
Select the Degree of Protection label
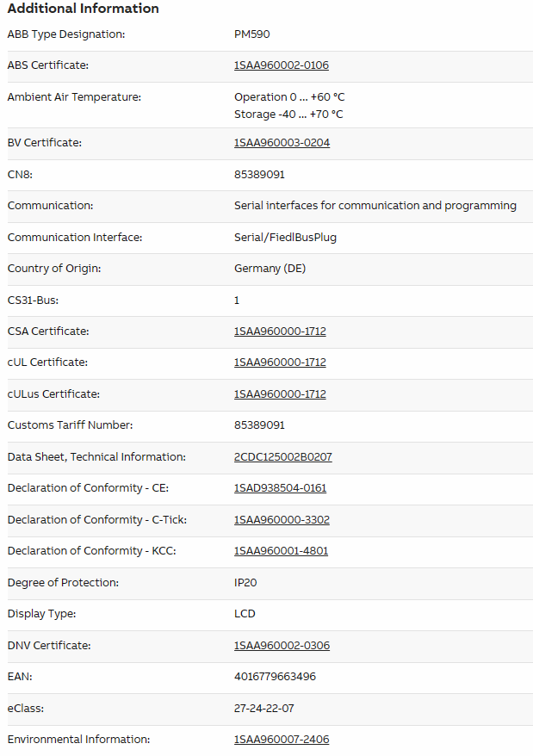[63, 582]
